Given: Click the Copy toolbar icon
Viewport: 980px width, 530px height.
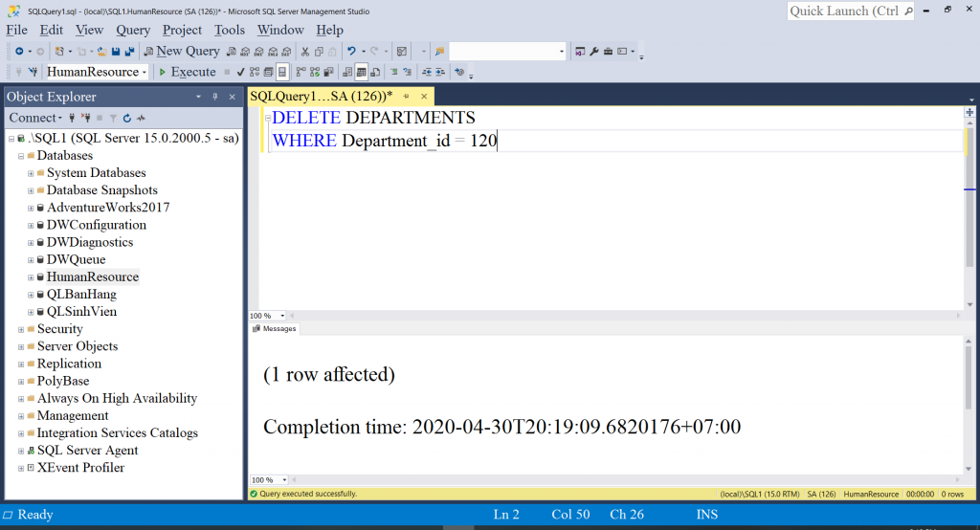Looking at the screenshot, I should click(319, 52).
